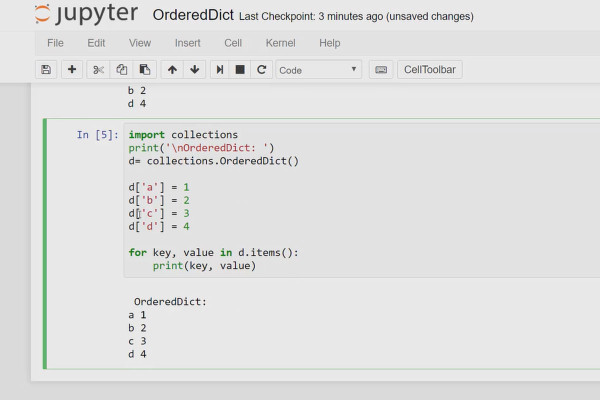Screen dimensions: 600x400
Task: Click the print(key, value) line
Action: tap(204, 266)
